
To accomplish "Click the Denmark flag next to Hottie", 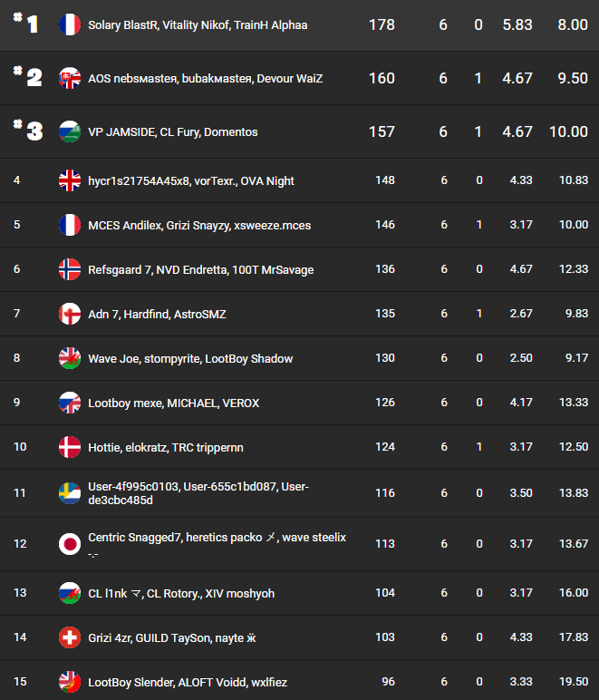I will tap(70, 447).
